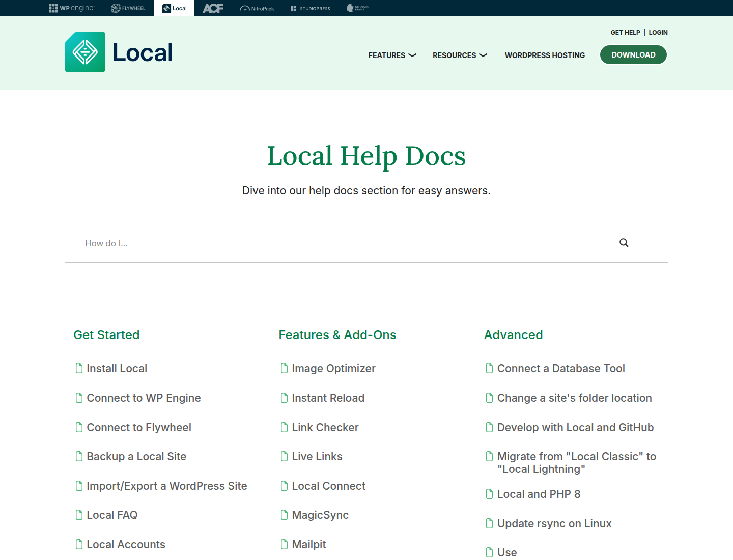Open the WP Engine brand link
Screen dimensions: 733x560
click(71, 8)
